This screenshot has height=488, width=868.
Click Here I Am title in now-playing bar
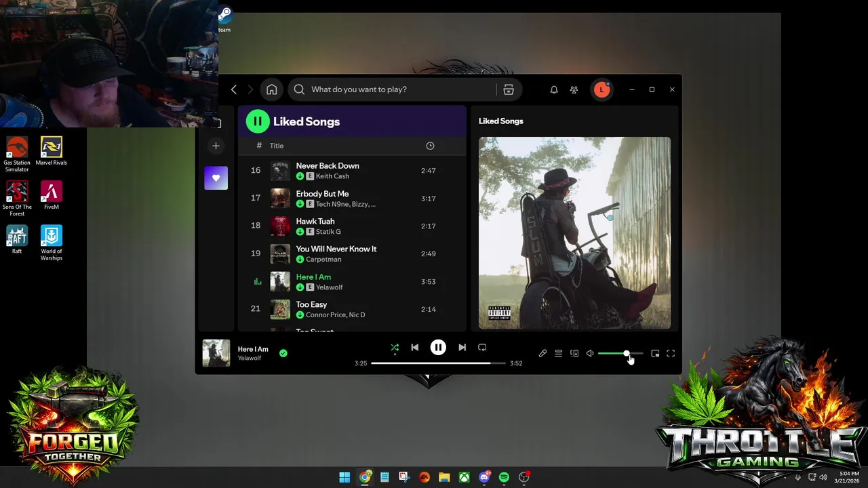click(x=253, y=349)
